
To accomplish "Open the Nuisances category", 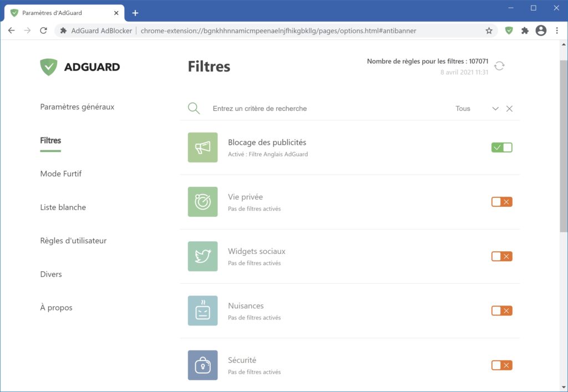I will [x=350, y=310].
